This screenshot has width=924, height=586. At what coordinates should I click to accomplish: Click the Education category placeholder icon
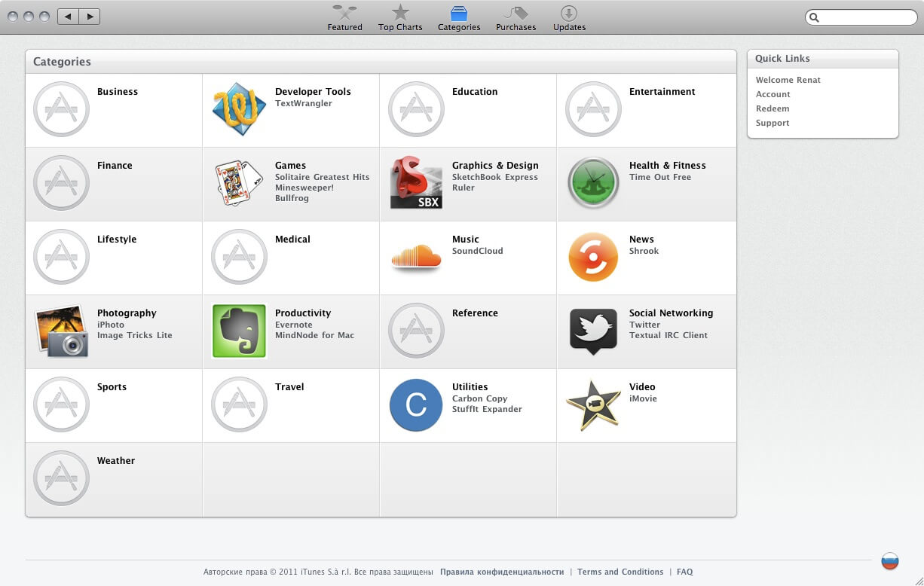pyautogui.click(x=416, y=109)
